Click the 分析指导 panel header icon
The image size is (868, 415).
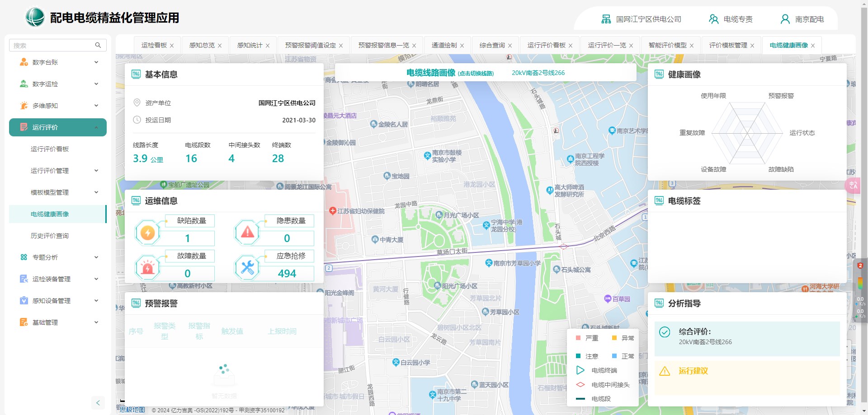point(659,303)
